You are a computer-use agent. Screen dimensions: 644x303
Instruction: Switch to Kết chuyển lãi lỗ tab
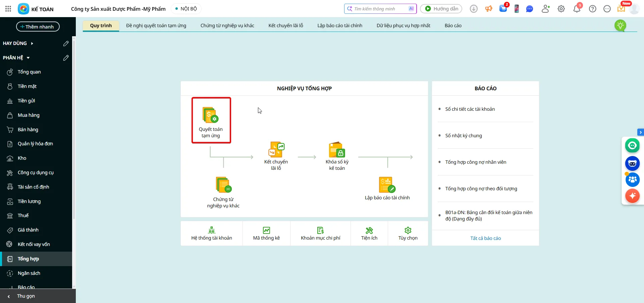coord(285,26)
